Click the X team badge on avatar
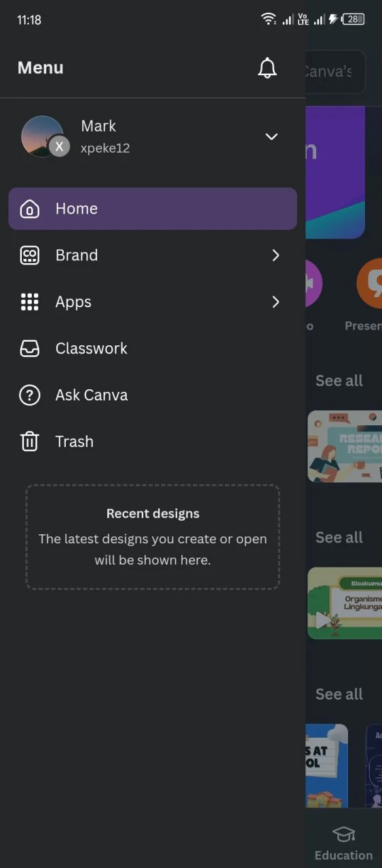The image size is (382, 868). click(59, 146)
